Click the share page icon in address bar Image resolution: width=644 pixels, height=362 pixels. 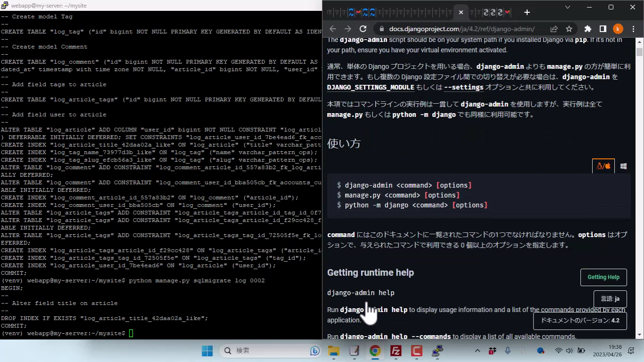tap(554, 29)
